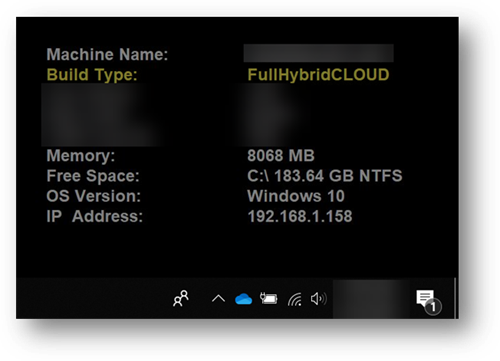Select the 'FullHybridCLOUD' value text
The image size is (500, 361).
point(318,75)
